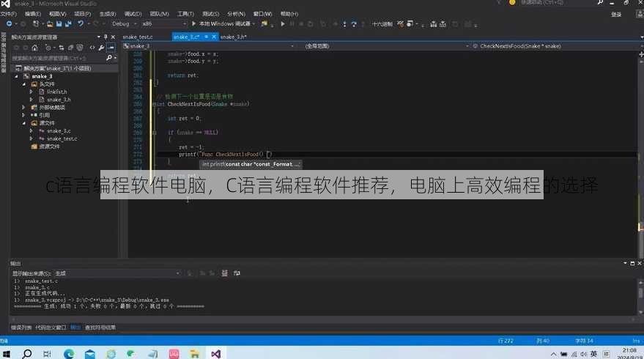Click the Solution Explorer auto-hide pin icon
This screenshot has height=359, width=644.
(x=106, y=37)
